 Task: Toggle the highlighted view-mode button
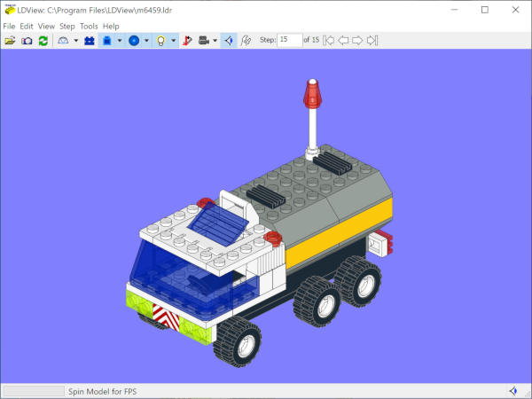pos(228,41)
